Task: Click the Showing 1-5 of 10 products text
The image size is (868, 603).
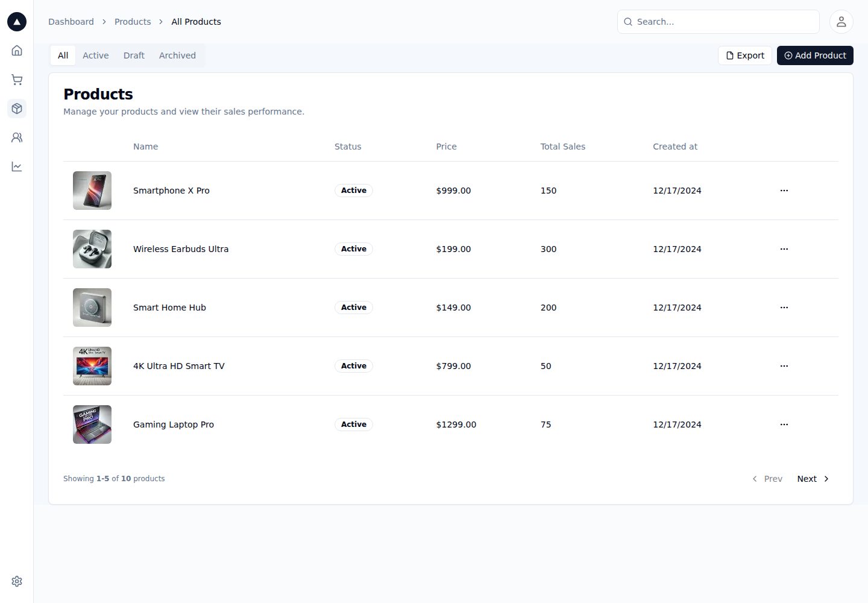Action: (114, 479)
